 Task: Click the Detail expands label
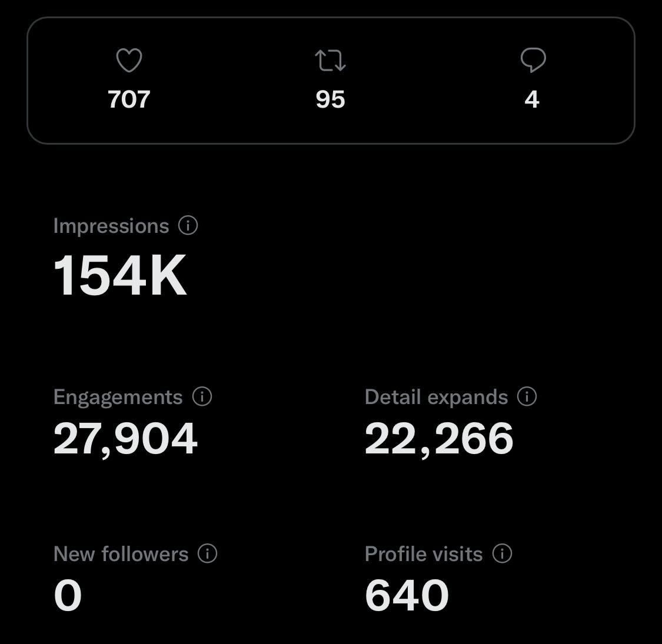436,398
